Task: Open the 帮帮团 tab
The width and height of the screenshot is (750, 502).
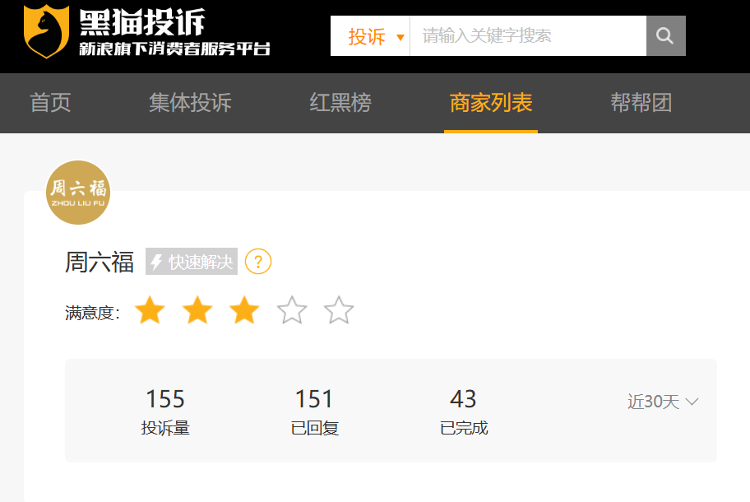Action: tap(641, 103)
